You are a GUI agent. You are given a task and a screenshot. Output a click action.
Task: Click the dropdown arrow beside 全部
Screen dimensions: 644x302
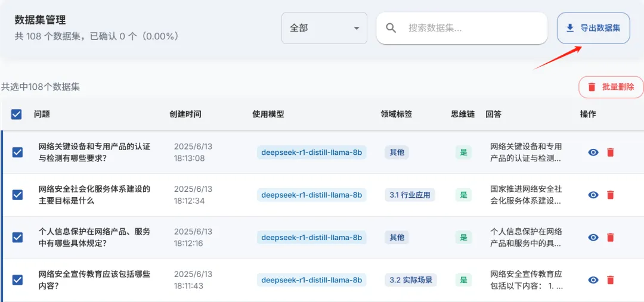(x=356, y=29)
